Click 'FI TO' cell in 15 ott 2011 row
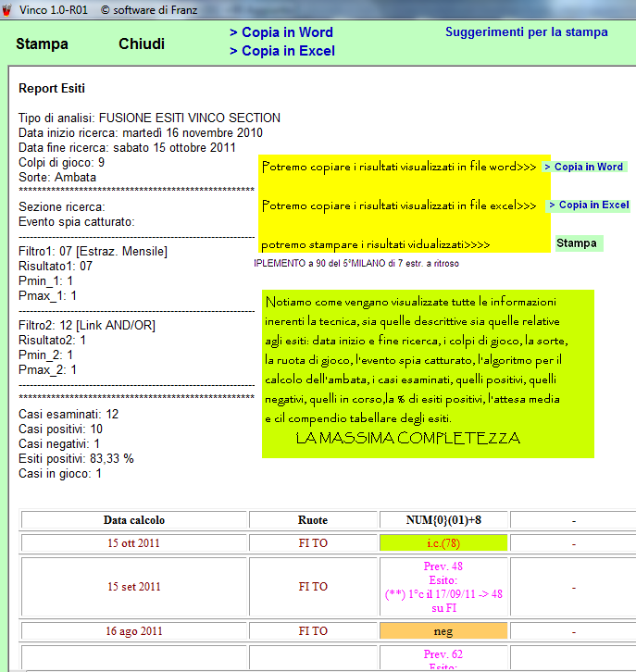 tap(313, 543)
